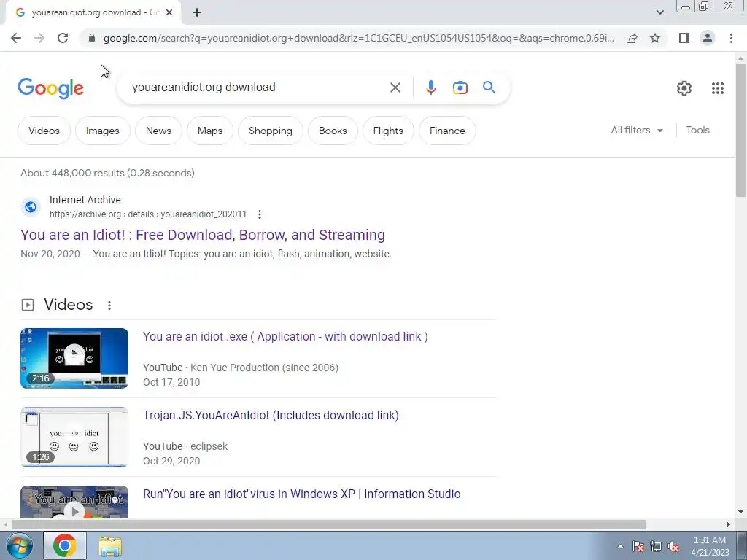The image size is (747, 560).
Task: Open 'You are an idiot .exe' video link
Action: pyautogui.click(x=285, y=337)
